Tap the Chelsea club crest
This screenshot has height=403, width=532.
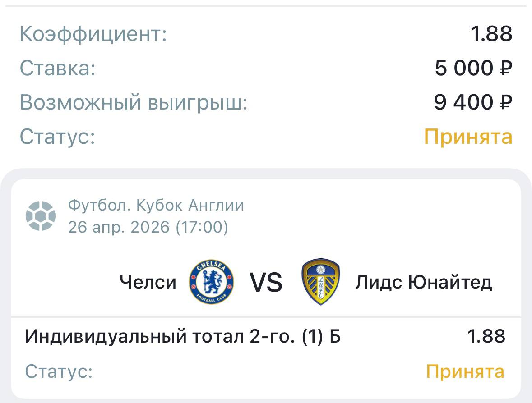click(x=211, y=282)
